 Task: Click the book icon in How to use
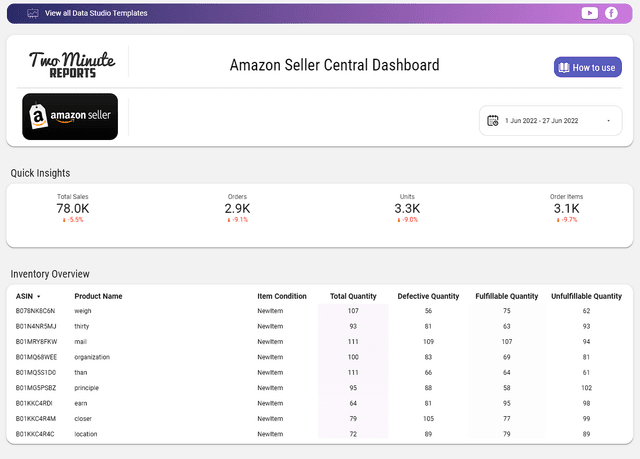(x=564, y=67)
